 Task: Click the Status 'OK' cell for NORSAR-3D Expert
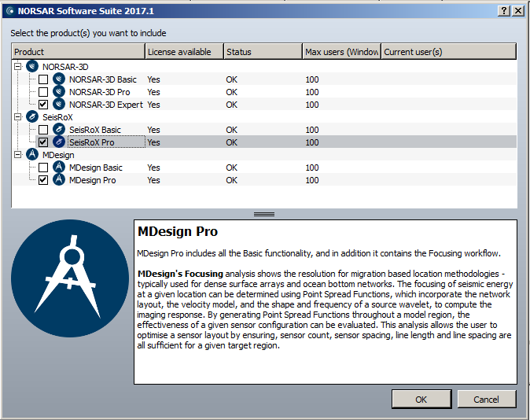231,105
